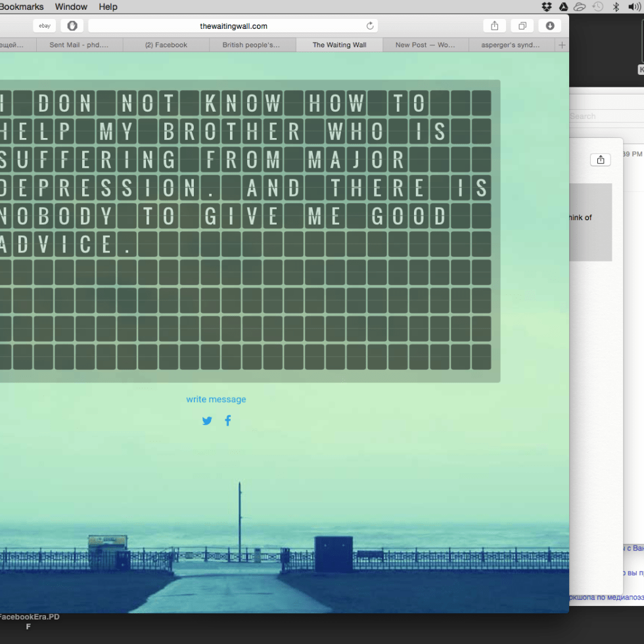The height and width of the screenshot is (644, 644).
Task: Click the ebay bookmark button
Action: pos(44,26)
